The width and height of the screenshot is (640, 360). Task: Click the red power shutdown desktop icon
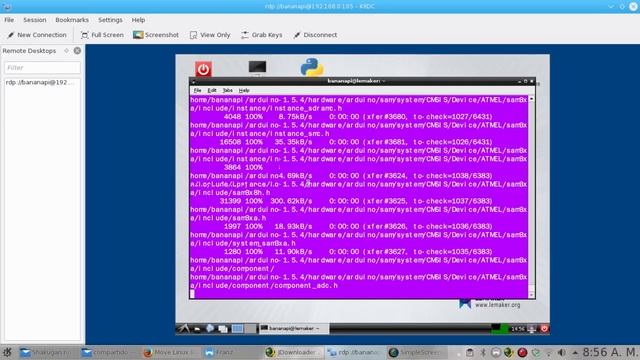coord(203,69)
